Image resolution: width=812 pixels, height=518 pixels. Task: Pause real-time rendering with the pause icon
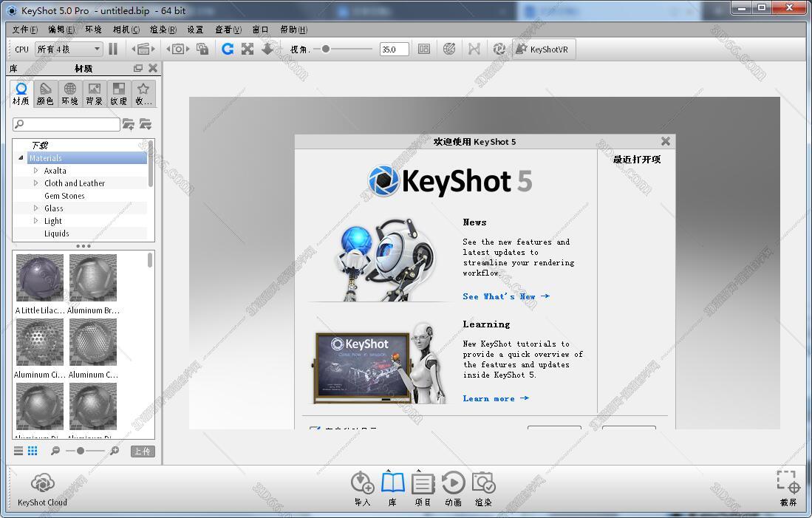pyautogui.click(x=113, y=50)
